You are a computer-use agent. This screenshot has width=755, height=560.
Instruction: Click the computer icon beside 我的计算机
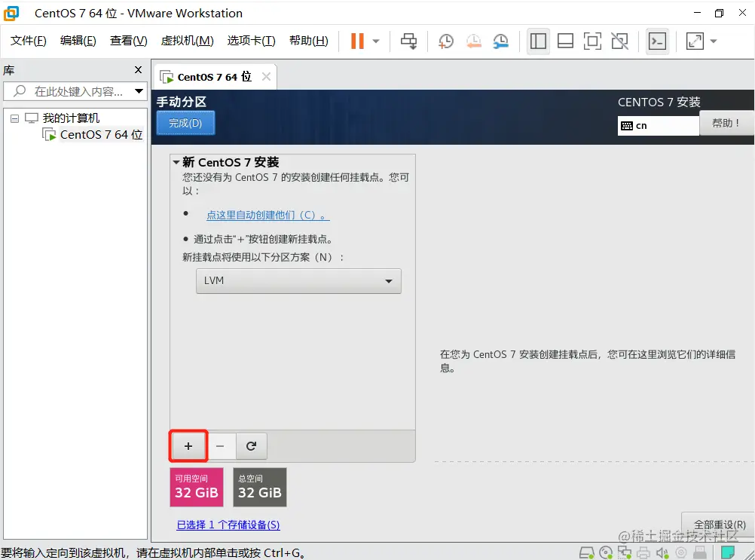click(32, 118)
